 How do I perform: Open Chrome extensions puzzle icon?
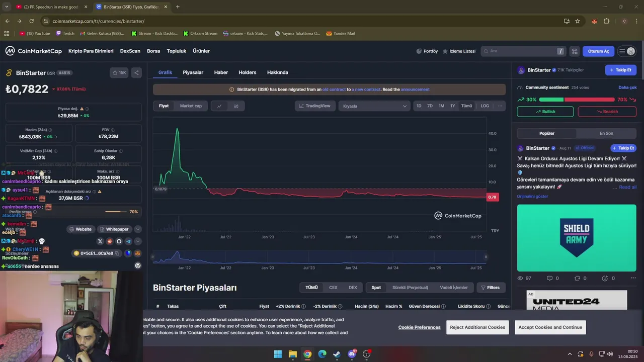pos(606,21)
